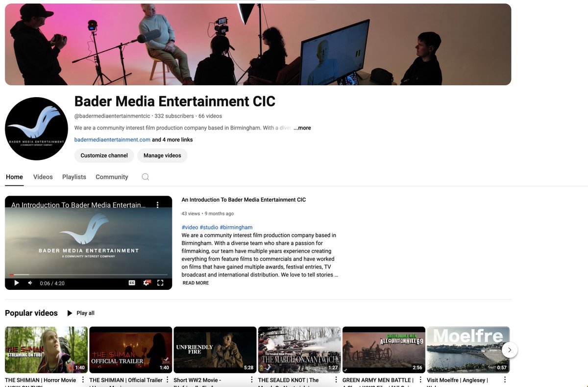Mute the video player volume
The height and width of the screenshot is (387, 588).
click(x=30, y=283)
